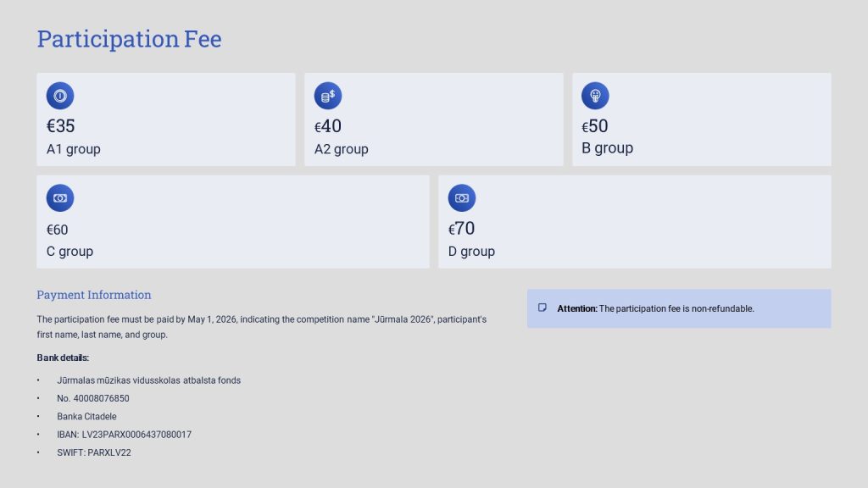This screenshot has width=868, height=488.
Task: Select the A2 group label
Action: (x=341, y=149)
